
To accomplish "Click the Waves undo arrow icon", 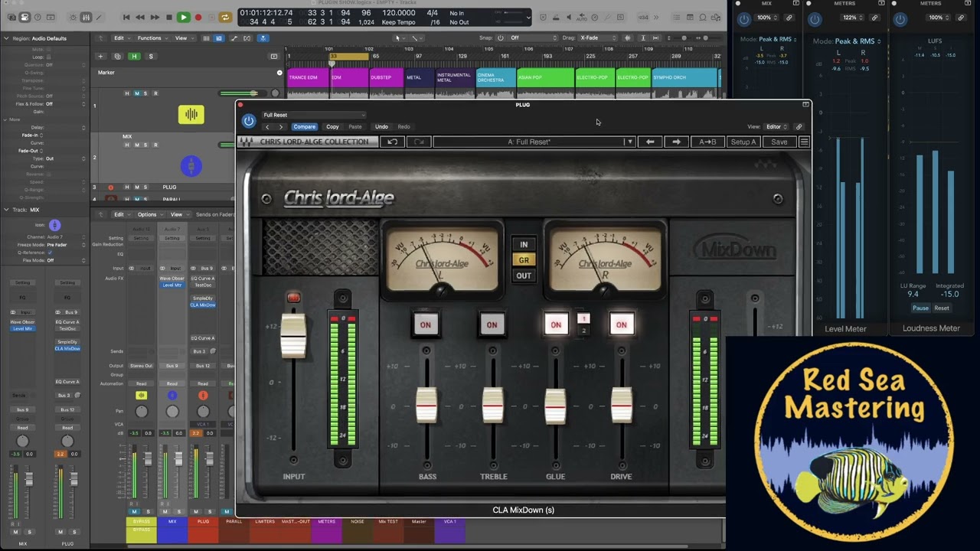I will (x=392, y=142).
